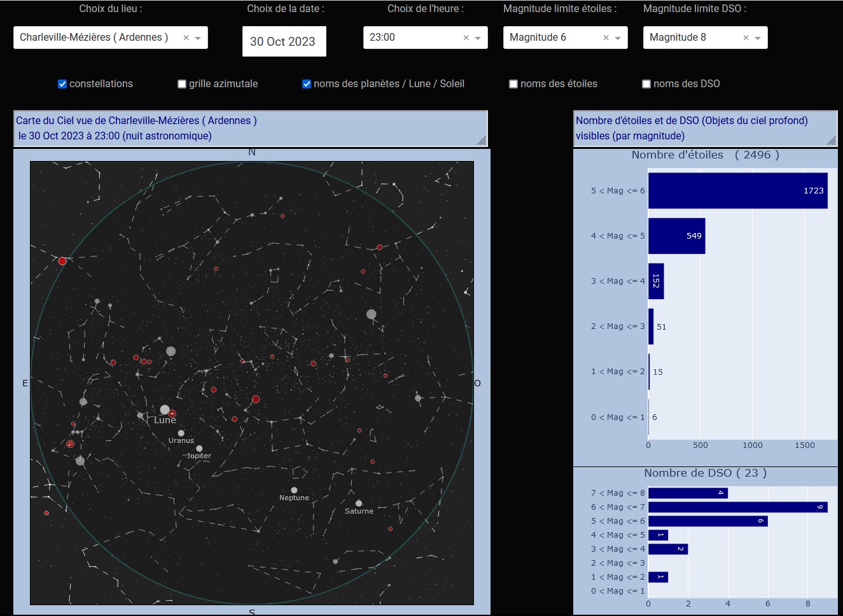Enable the noms des DSO checkbox
843x616 pixels.
[x=646, y=84]
